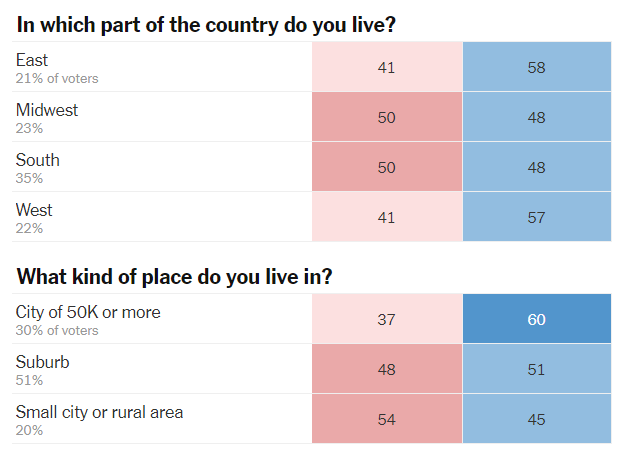The width and height of the screenshot is (633, 463).
Task: Click the "East" row label
Action: [32, 60]
